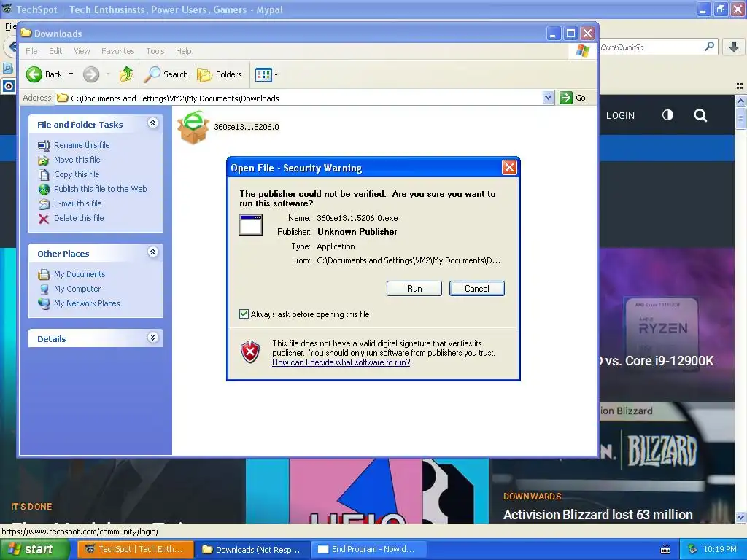747x560 pixels.
Task: Click the E-mail this file icon
Action: point(44,204)
